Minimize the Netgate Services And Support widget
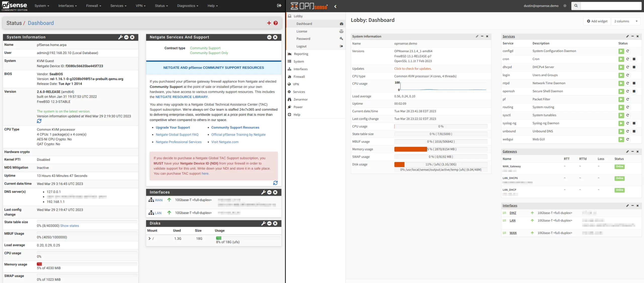The image size is (644, 283). pos(269,37)
